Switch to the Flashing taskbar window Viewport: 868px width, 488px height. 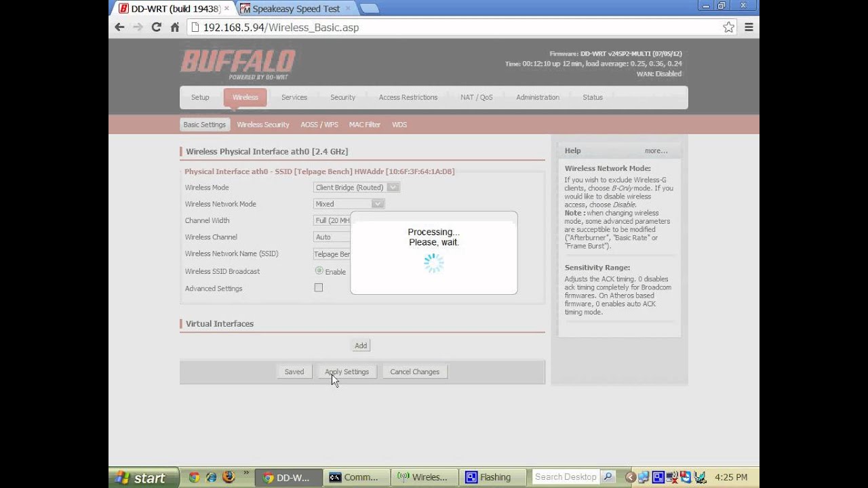click(494, 477)
